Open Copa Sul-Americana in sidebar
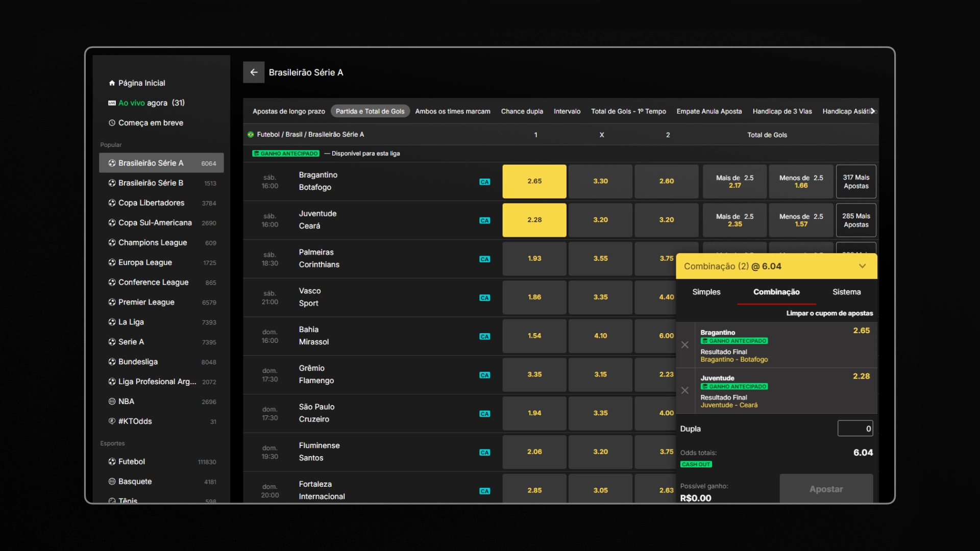The height and width of the screenshot is (551, 980). (x=161, y=223)
